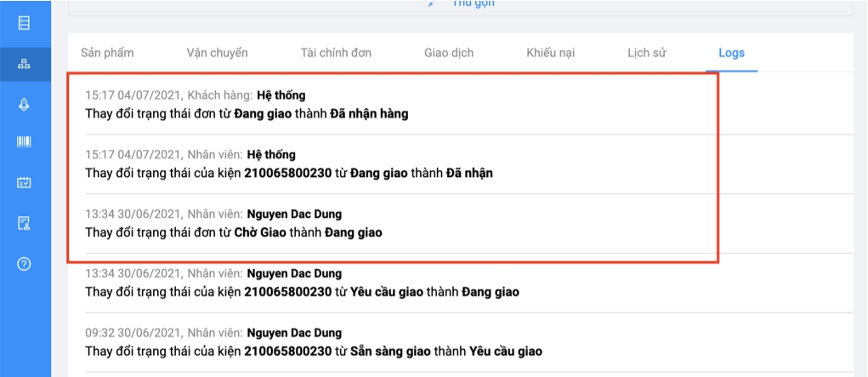This screenshot has height=377, width=868.
Task: Switch to the Sản phẩm tab
Action: point(107,53)
